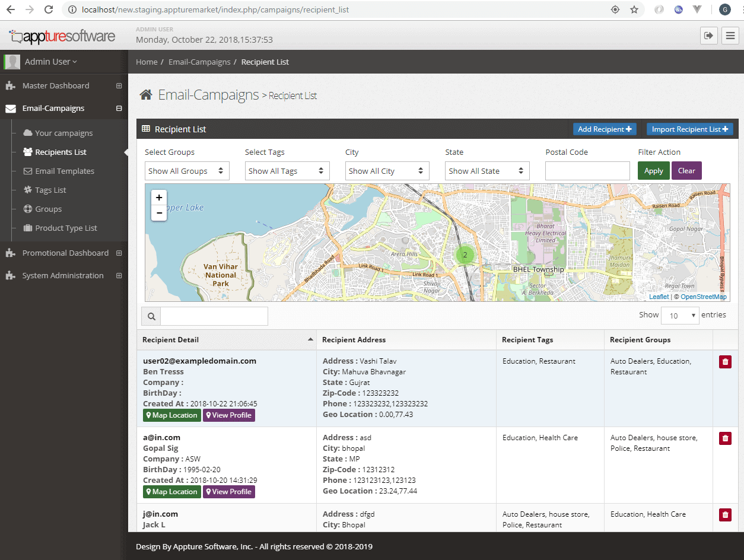
Task: Click the table grid icon beside Recipient List heading
Action: (x=145, y=129)
